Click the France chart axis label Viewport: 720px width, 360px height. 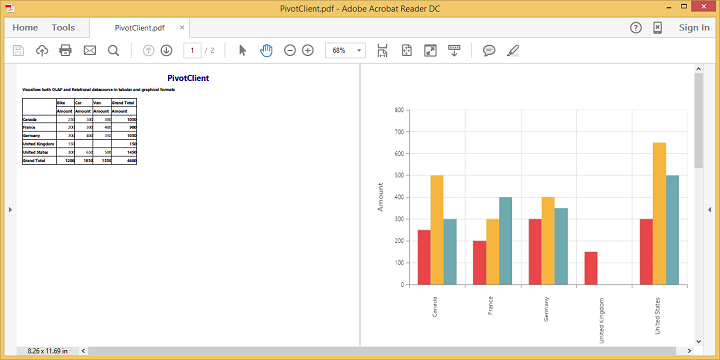[x=491, y=305]
